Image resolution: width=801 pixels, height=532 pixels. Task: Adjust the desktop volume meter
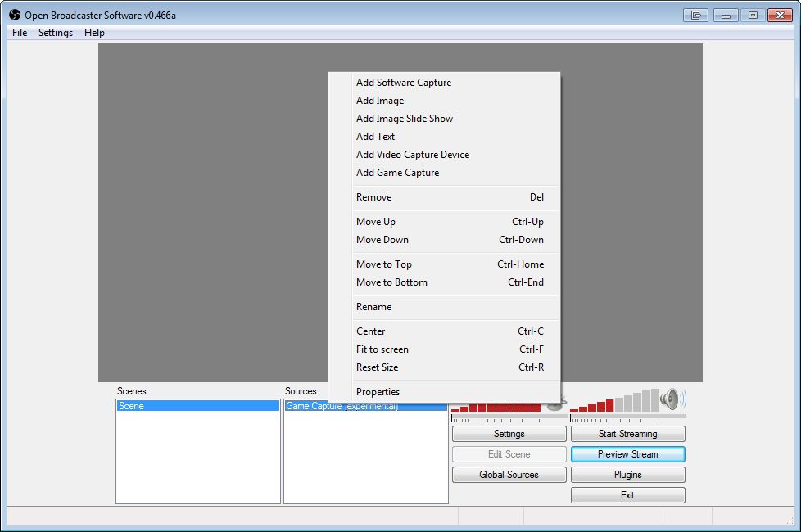pyautogui.click(x=614, y=401)
